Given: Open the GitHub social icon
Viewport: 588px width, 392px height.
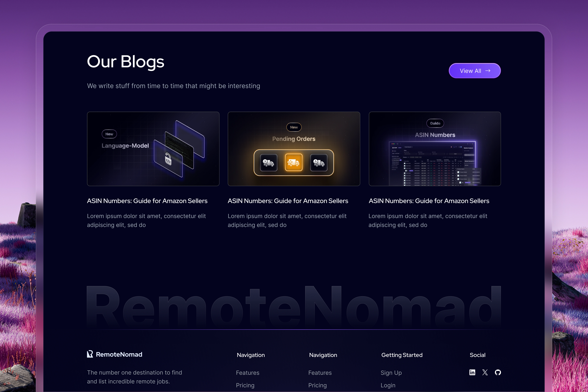Looking at the screenshot, I should coord(498,372).
